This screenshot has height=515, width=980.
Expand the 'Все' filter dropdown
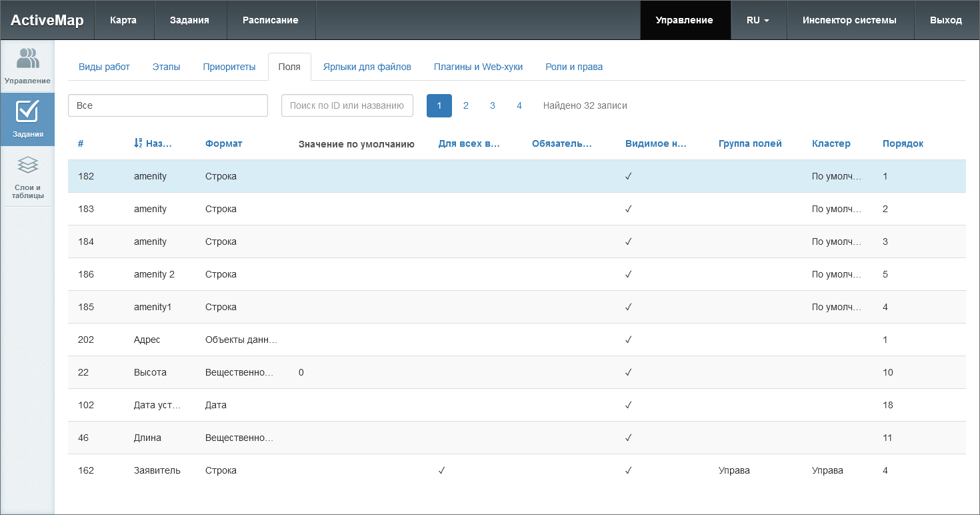[x=167, y=105]
